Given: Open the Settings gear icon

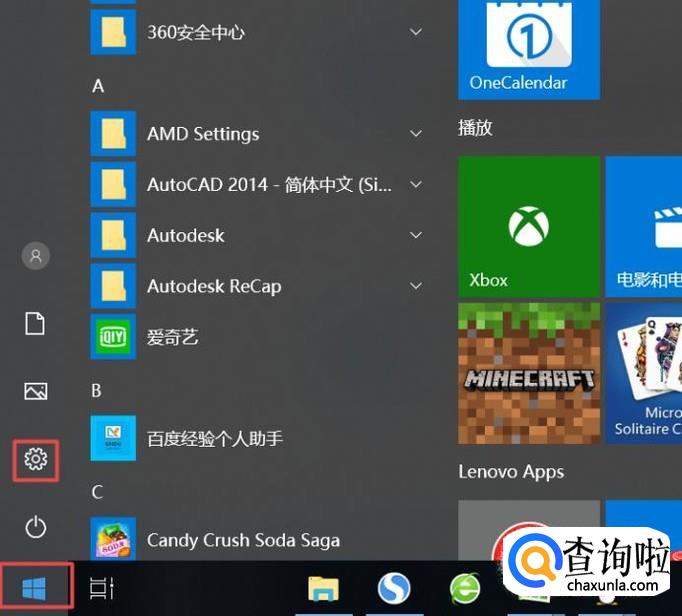Looking at the screenshot, I should point(36,459).
